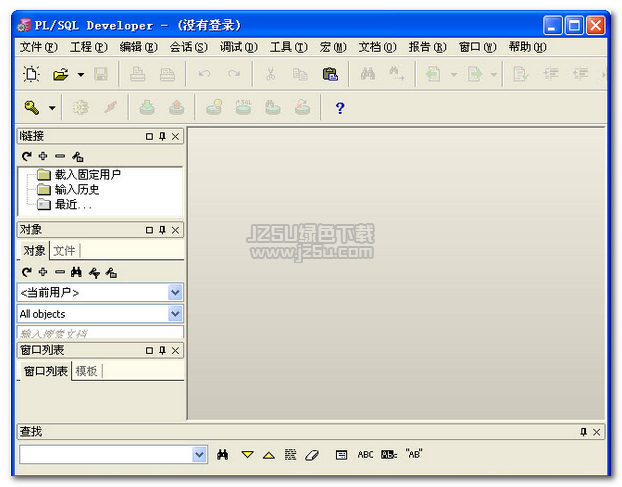Close the 链接 panel
The image size is (622, 487).
pyautogui.click(x=175, y=136)
